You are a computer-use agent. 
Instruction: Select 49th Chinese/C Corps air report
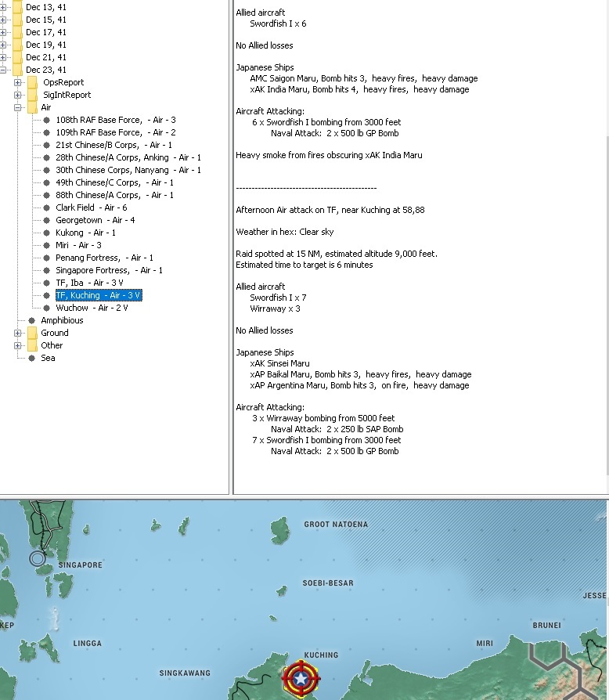[114, 182]
